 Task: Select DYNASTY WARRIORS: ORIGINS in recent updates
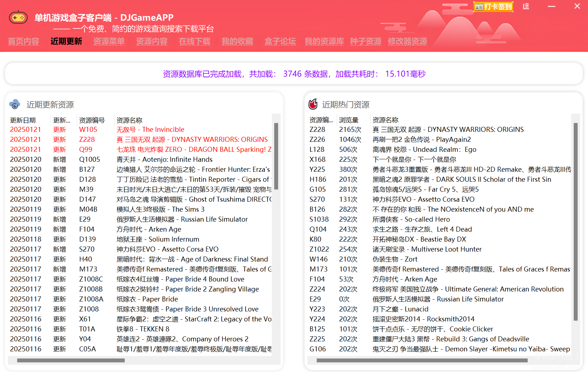140,139
